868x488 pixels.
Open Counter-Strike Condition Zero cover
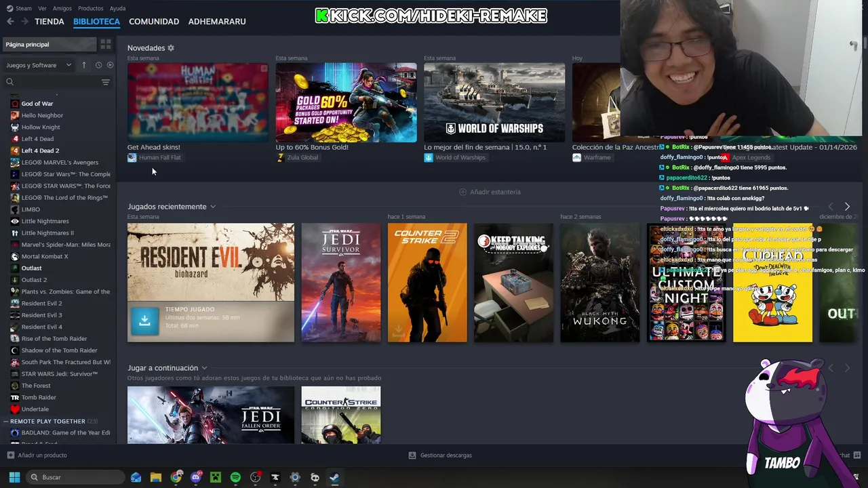point(341,415)
